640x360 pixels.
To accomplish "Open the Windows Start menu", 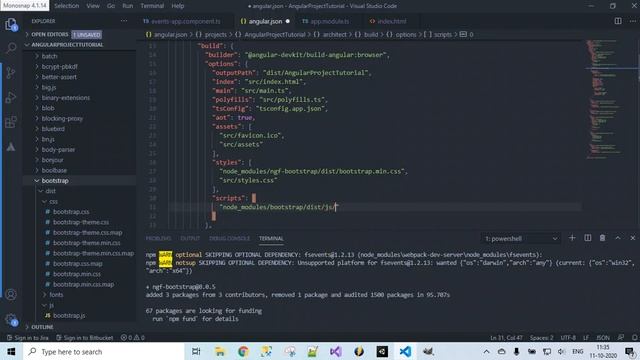I will coord(11,351).
